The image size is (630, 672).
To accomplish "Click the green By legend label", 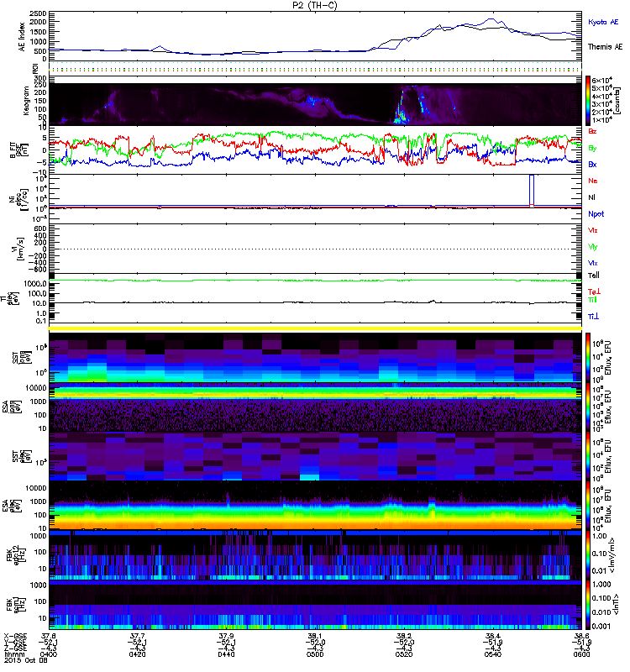I will 592,148.
